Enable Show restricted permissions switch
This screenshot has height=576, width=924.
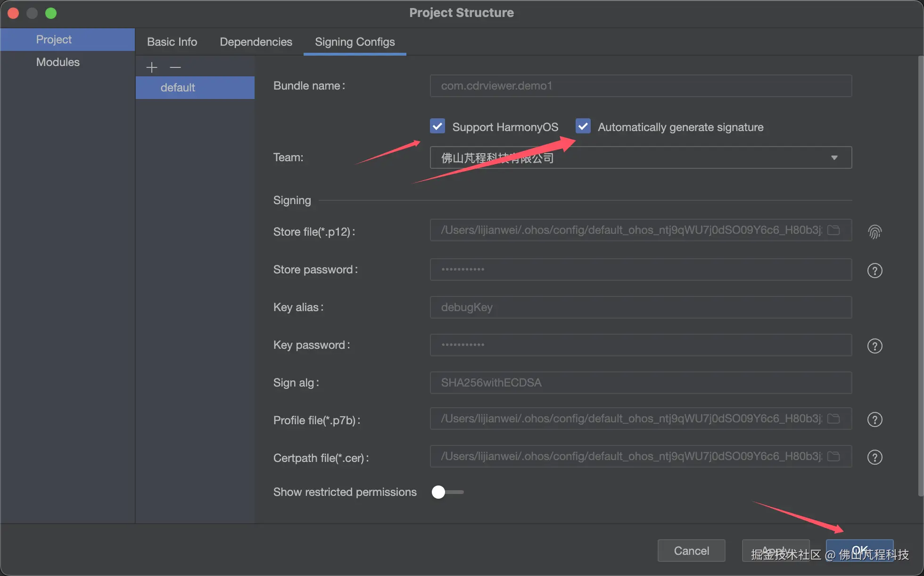point(447,492)
